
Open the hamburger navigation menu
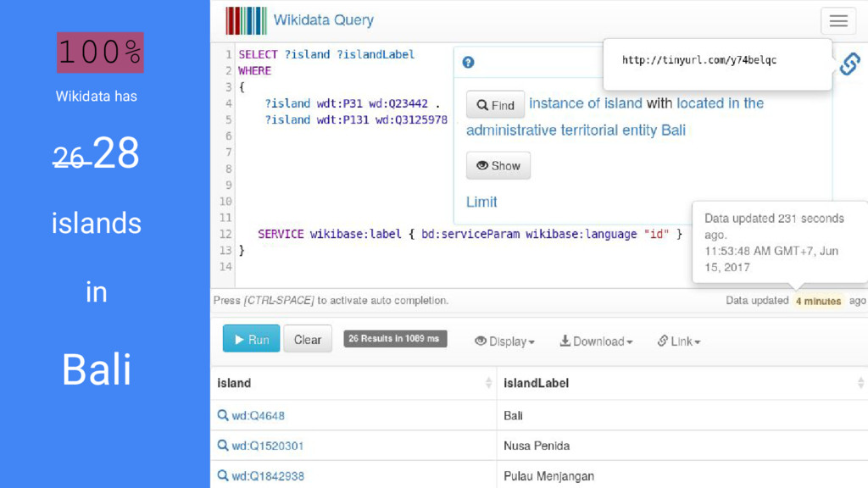(x=838, y=21)
